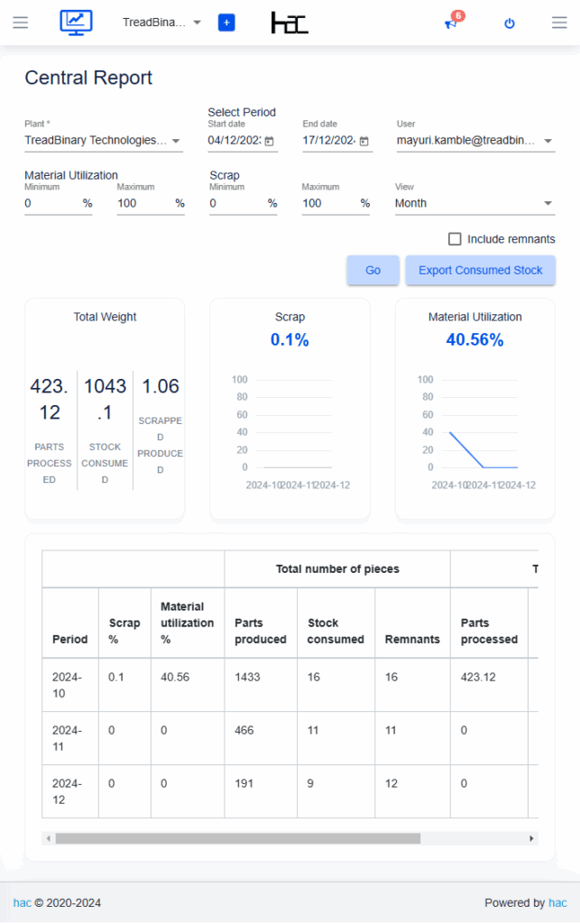The width and height of the screenshot is (580, 924).
Task: Open announcements megaphone notifications
Action: tap(452, 23)
